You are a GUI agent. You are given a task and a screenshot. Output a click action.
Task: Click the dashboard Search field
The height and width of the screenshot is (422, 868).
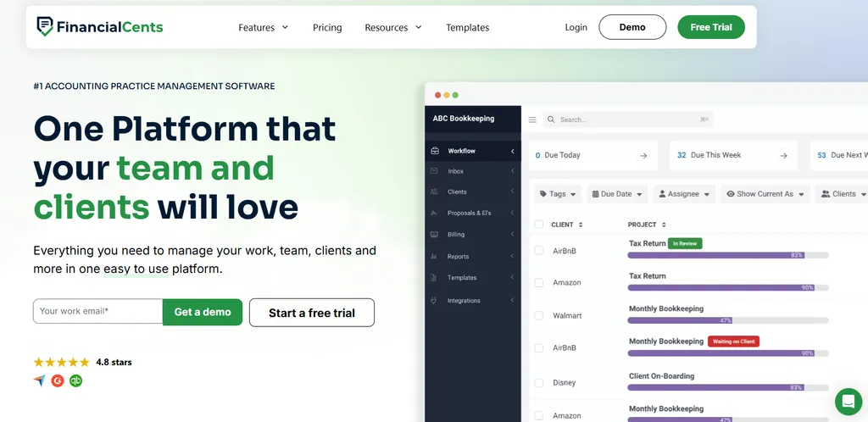click(x=628, y=119)
